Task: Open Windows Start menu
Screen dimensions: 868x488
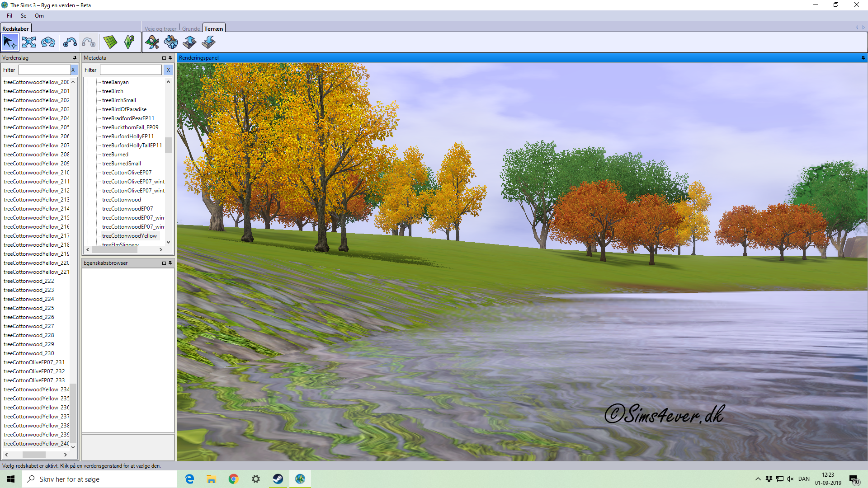Action: tap(11, 479)
